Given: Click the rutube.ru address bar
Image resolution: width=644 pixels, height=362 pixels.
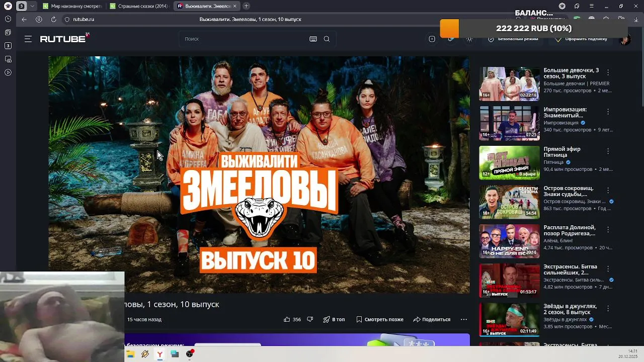Looking at the screenshot, I should pos(84,19).
